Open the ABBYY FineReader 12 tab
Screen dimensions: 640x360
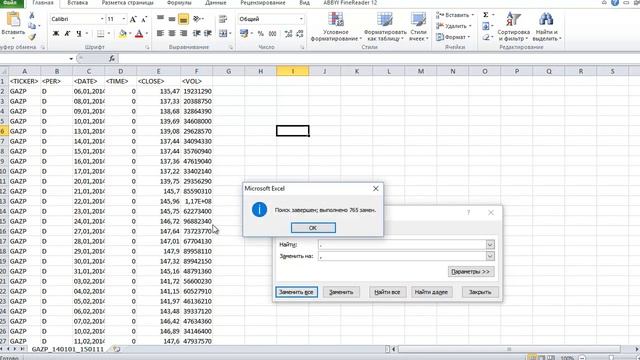[x=350, y=3]
